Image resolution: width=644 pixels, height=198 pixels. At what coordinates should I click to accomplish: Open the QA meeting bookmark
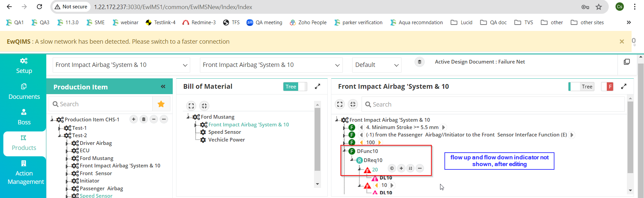264,23
